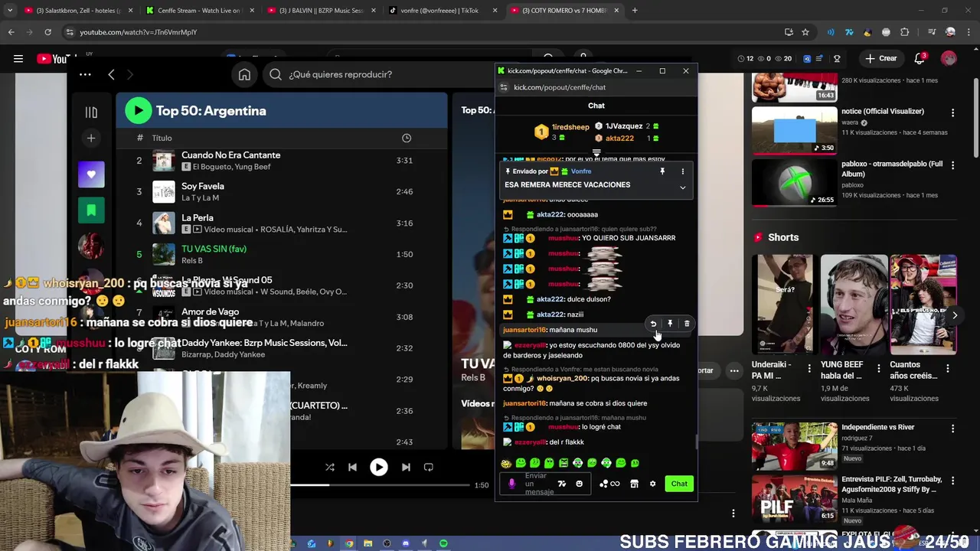Switch to vonfre TikTok browser tab
The image size is (980, 551).
click(x=442, y=11)
